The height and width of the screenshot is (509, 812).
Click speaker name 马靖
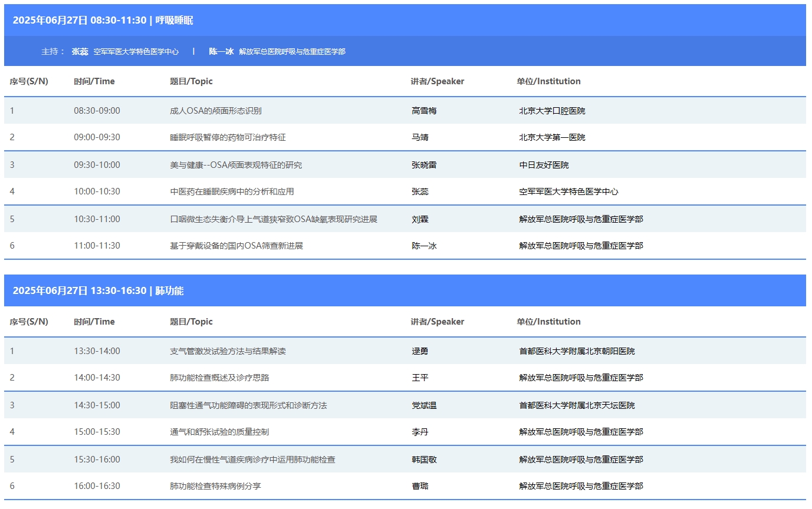click(420, 137)
